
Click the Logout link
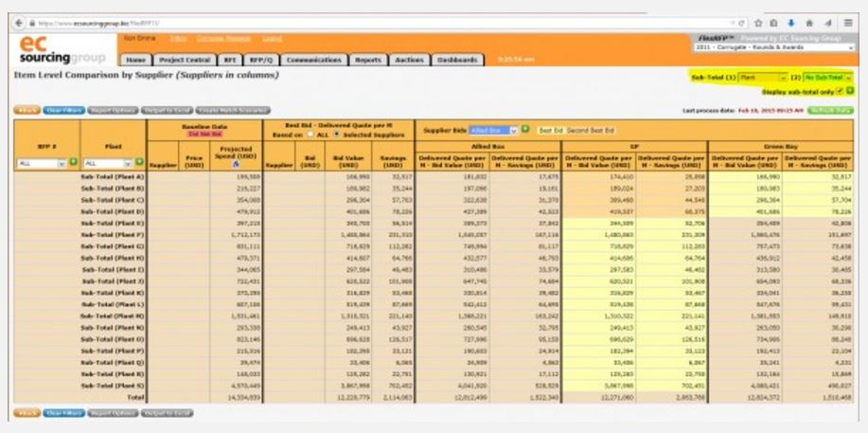tap(272, 39)
